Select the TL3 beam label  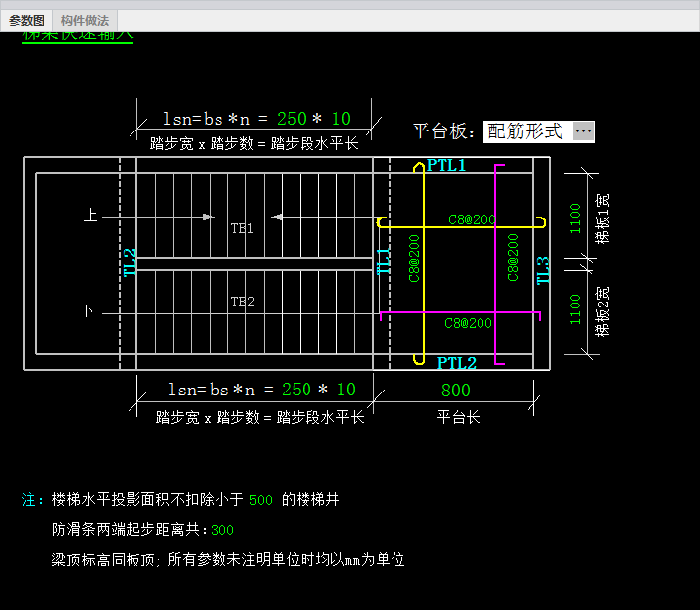pos(543,271)
